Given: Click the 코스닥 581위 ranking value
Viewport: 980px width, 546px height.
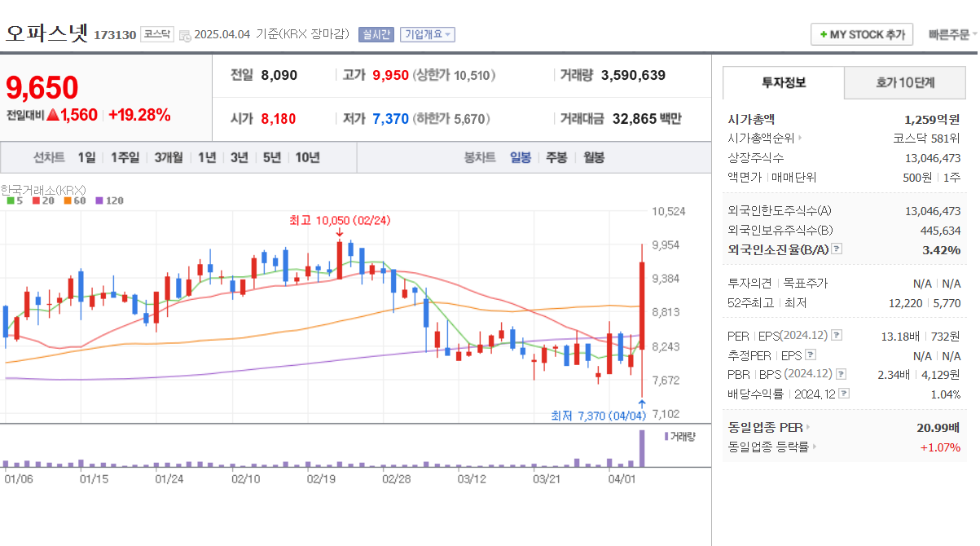Looking at the screenshot, I should tap(926, 139).
